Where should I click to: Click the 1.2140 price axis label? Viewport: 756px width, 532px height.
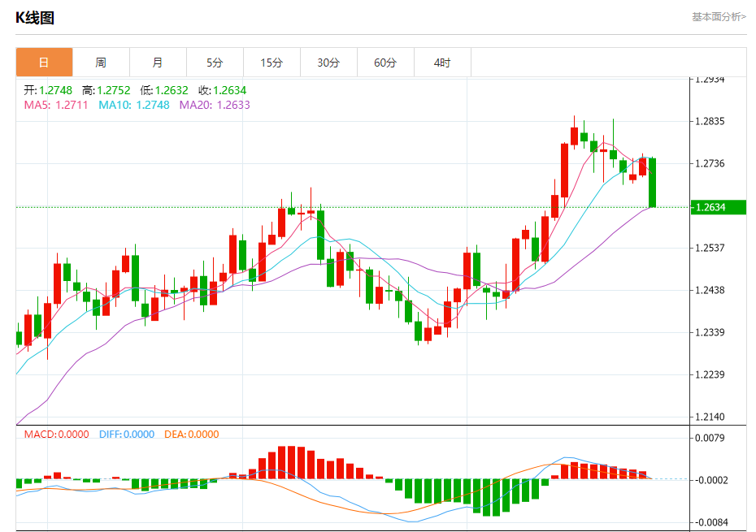click(710, 417)
